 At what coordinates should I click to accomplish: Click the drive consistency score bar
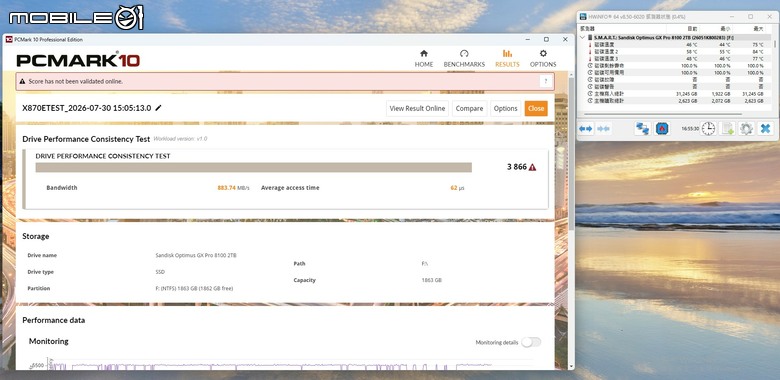click(x=253, y=167)
